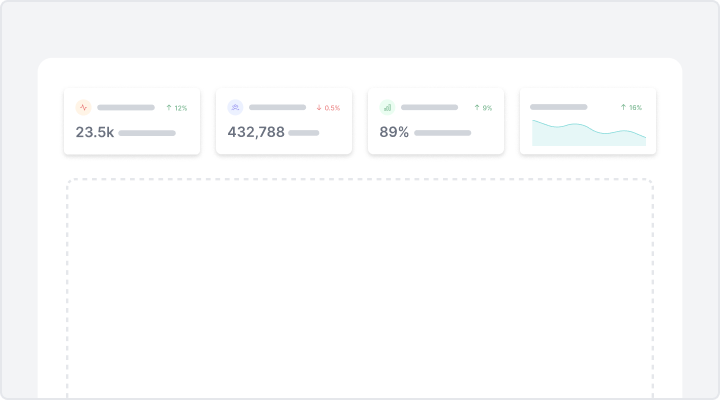Click the gray title placeholder above the sparkline
Screen dimensions: 720x400
click(558, 107)
